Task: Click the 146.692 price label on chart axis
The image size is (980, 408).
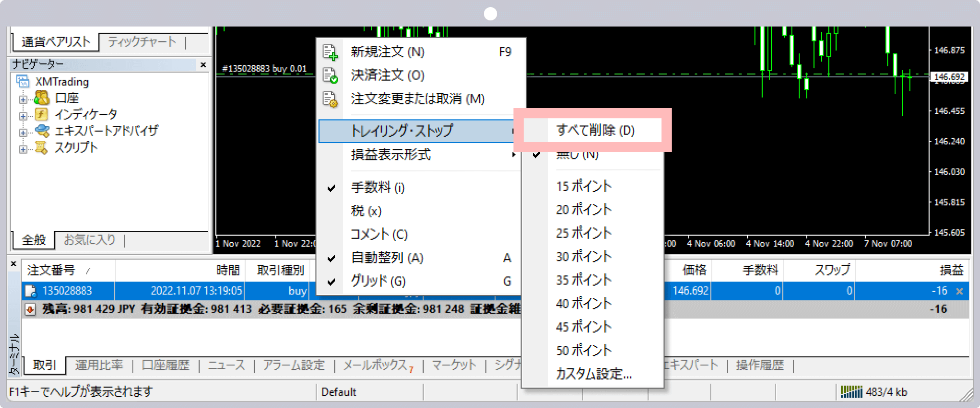Action: 949,77
